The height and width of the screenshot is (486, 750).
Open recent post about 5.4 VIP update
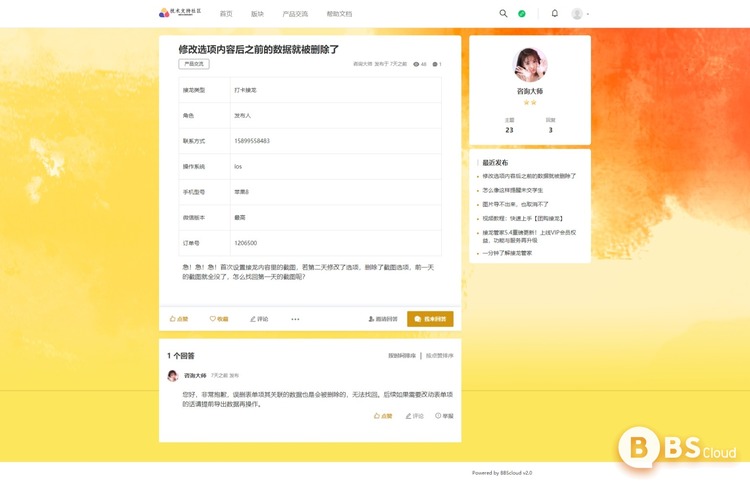point(529,236)
